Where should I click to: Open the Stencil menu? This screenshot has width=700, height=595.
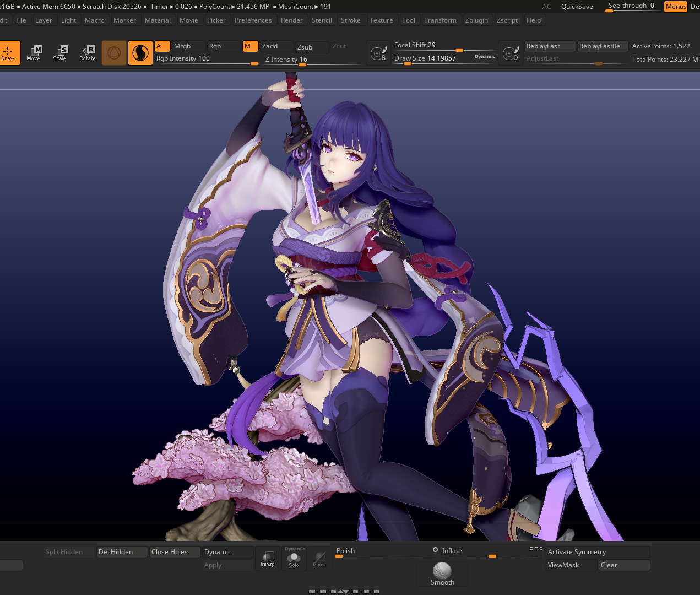point(322,20)
